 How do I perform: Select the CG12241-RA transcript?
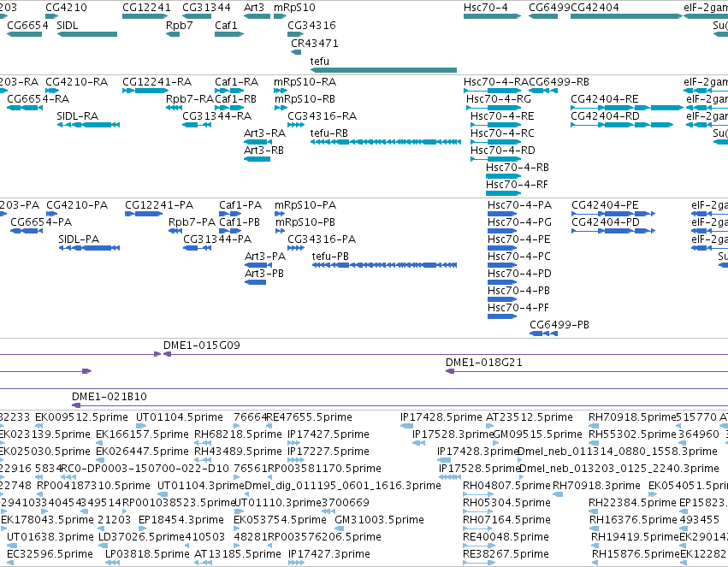[x=145, y=91]
